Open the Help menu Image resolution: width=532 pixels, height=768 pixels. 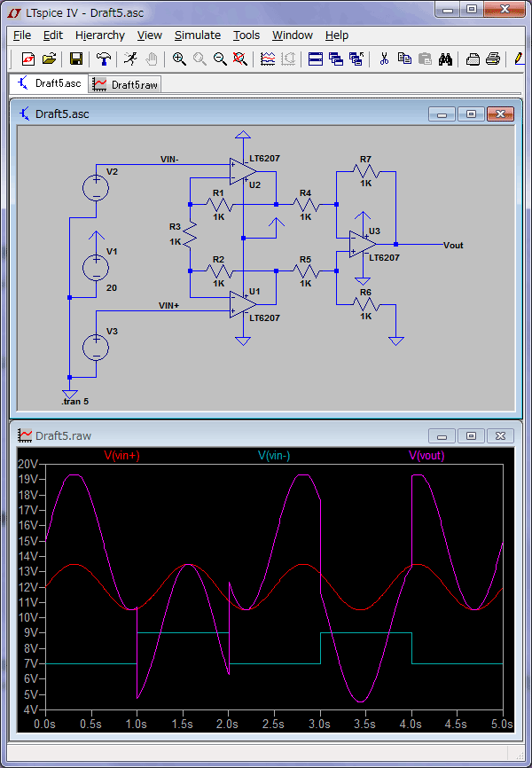[337, 35]
